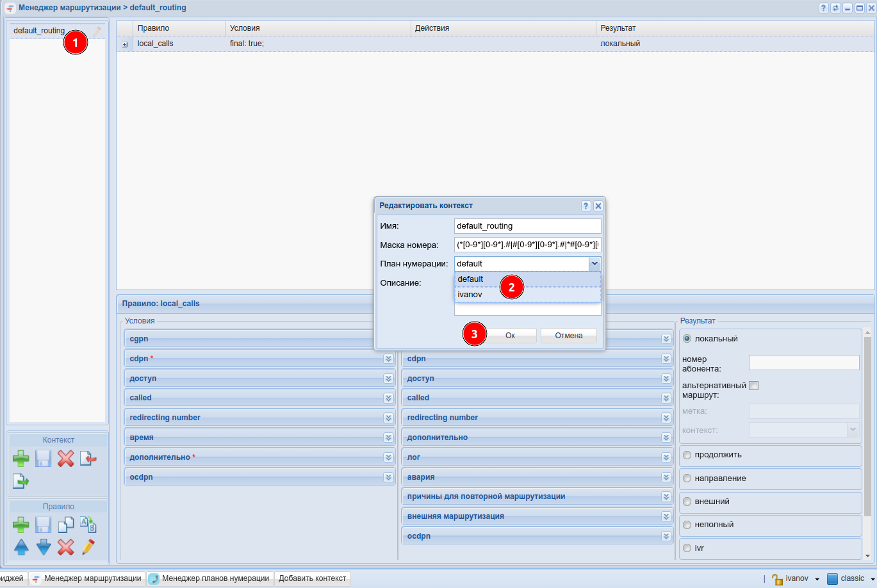Screen dimensions: 877x588
Task: Add a new context with the green plus
Action: pyautogui.click(x=21, y=459)
